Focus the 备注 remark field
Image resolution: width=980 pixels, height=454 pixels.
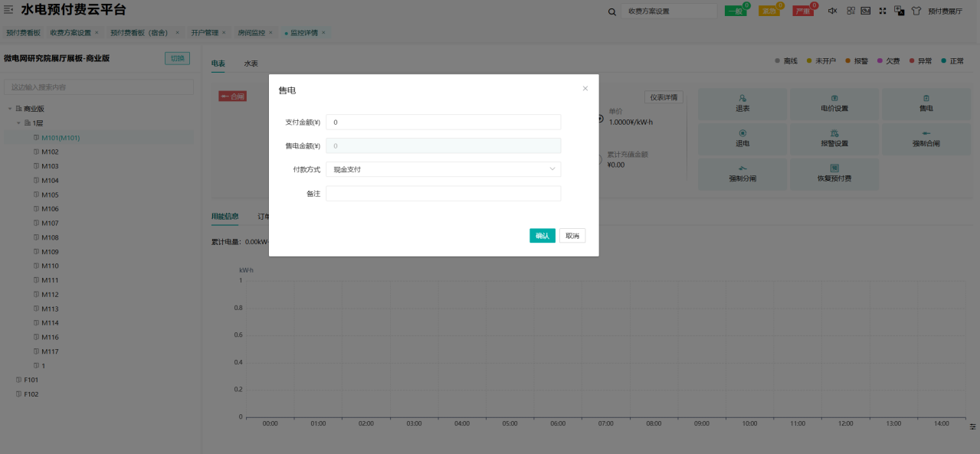tap(443, 194)
